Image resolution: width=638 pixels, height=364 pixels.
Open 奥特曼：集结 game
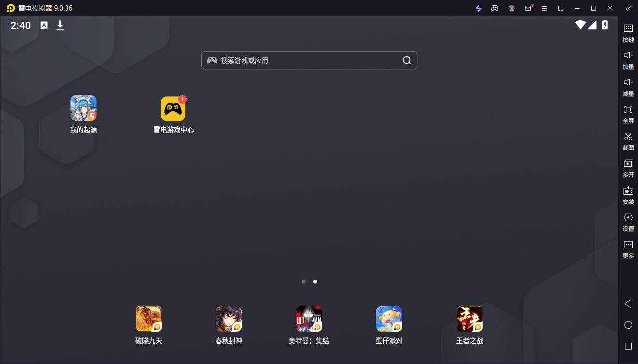point(309,319)
